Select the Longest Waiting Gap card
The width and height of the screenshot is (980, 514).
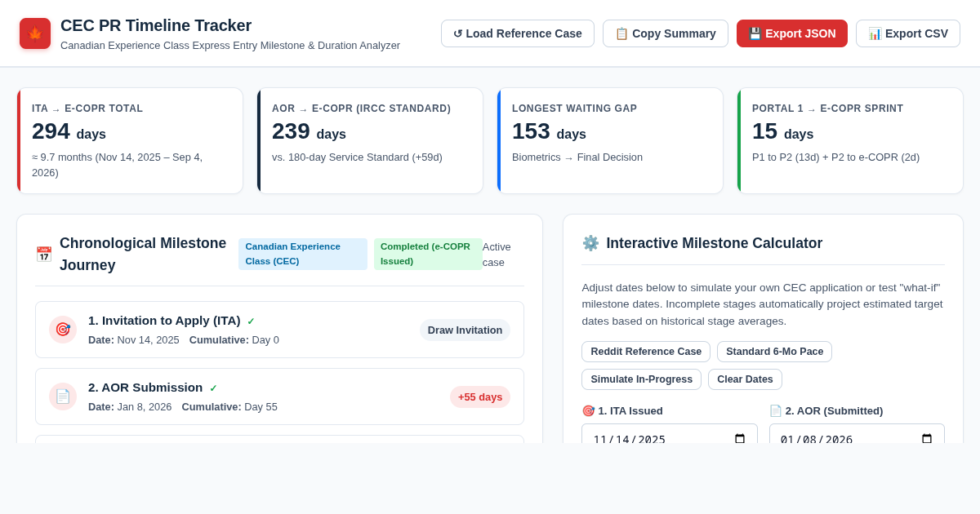610,140
